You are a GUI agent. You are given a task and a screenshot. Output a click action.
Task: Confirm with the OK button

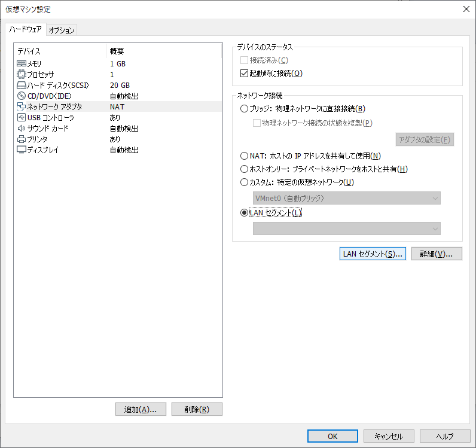[332, 436]
